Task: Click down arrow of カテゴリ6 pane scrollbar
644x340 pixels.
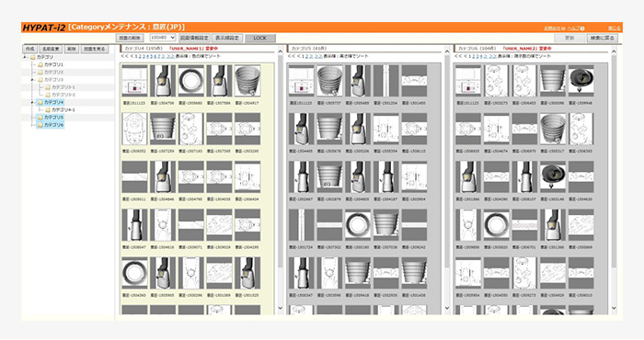Action: coord(614,308)
